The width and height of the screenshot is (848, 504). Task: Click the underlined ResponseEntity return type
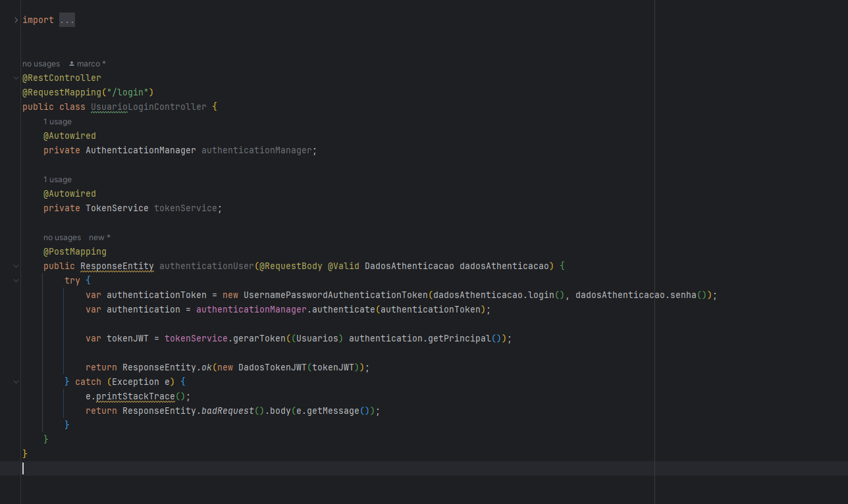coord(117,266)
